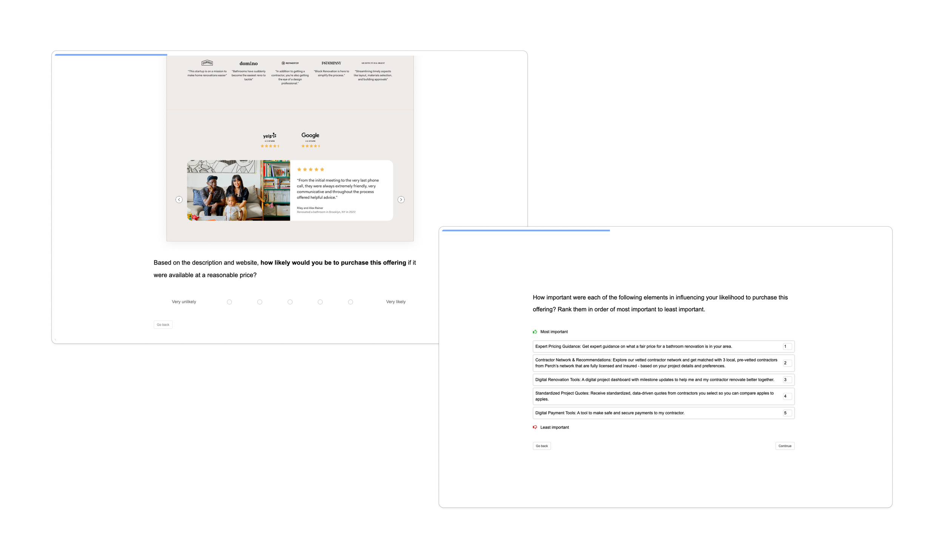Select the first radio option next to Very unlikely

pyautogui.click(x=229, y=302)
